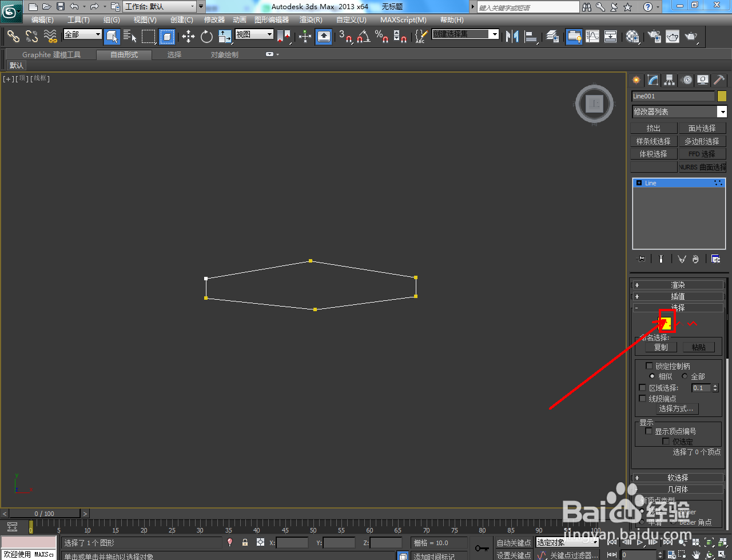Choose the Bind to Space Warp tool
Image resolution: width=732 pixels, height=560 pixels.
tap(50, 37)
